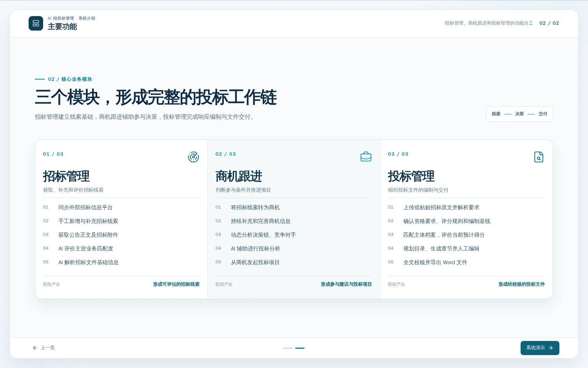Image resolution: width=588 pixels, height=368 pixels.
Task: Click the briefcase icon on 商机跟进 card
Action: coord(366,157)
